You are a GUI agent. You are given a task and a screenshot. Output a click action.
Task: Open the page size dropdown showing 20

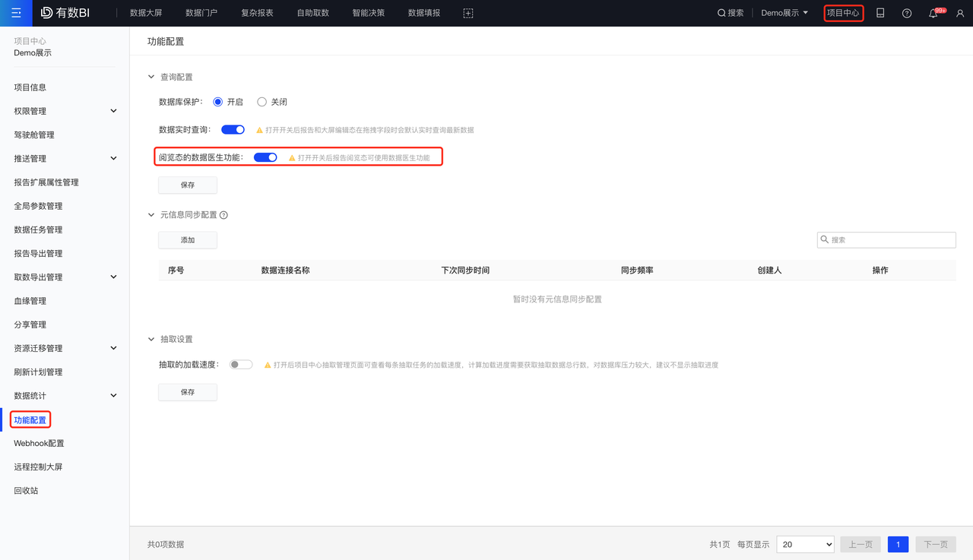[806, 544]
